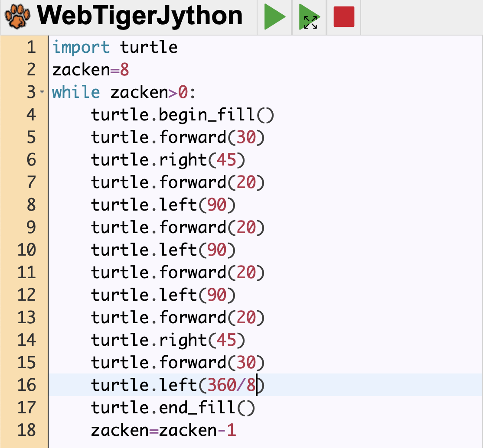Stop execution with the red square
Viewport: 483px width, 448px height.
coord(344,17)
